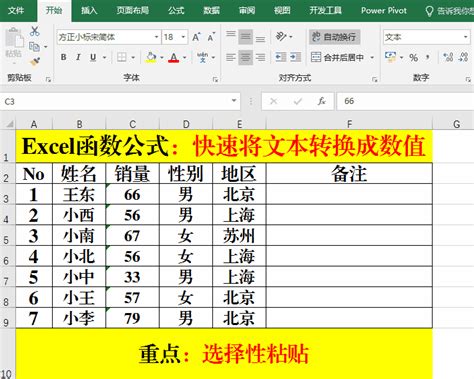Expand the borders dropdown arrow
This screenshot has width=474, height=379.
tap(133, 58)
